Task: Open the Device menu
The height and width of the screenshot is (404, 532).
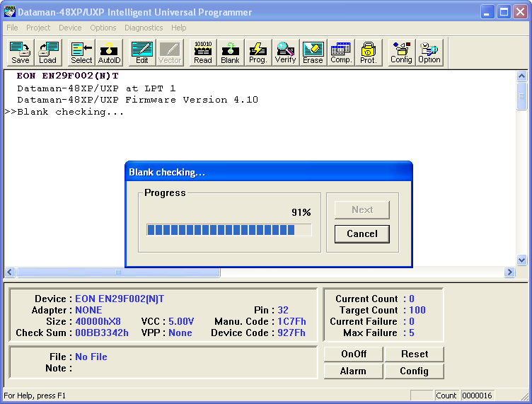Action: pos(70,28)
